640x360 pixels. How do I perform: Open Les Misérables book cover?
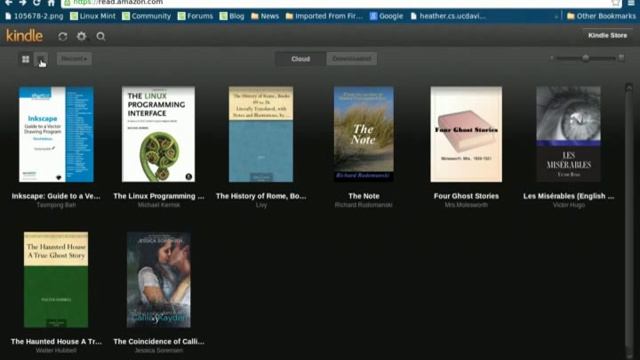point(569,134)
